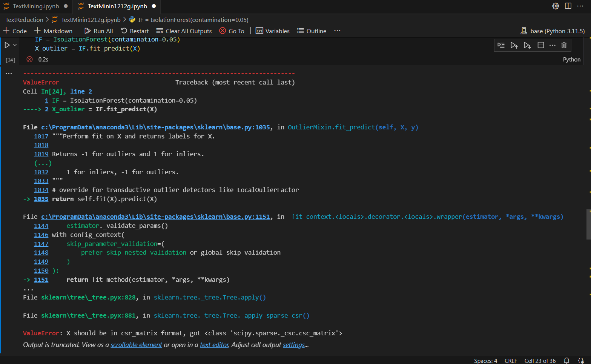Restart the notebook kernel
591x364 pixels.
135,31
